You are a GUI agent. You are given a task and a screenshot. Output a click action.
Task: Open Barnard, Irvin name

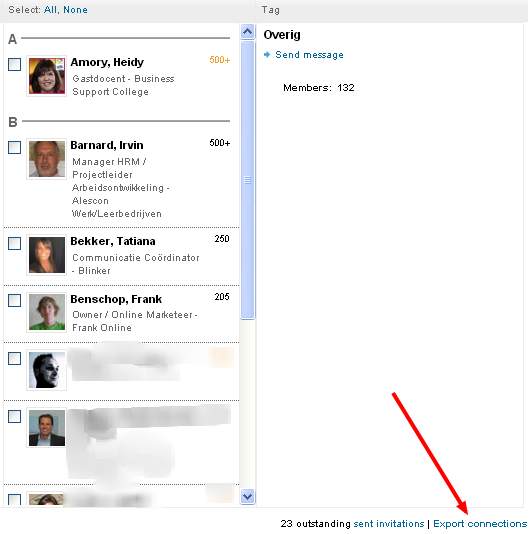pos(107,145)
